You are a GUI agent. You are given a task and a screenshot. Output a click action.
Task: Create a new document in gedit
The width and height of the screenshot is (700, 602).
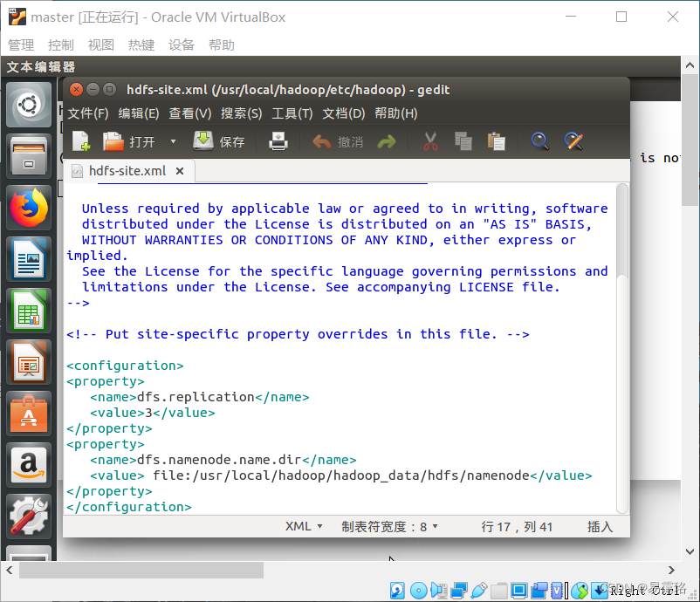click(x=81, y=141)
